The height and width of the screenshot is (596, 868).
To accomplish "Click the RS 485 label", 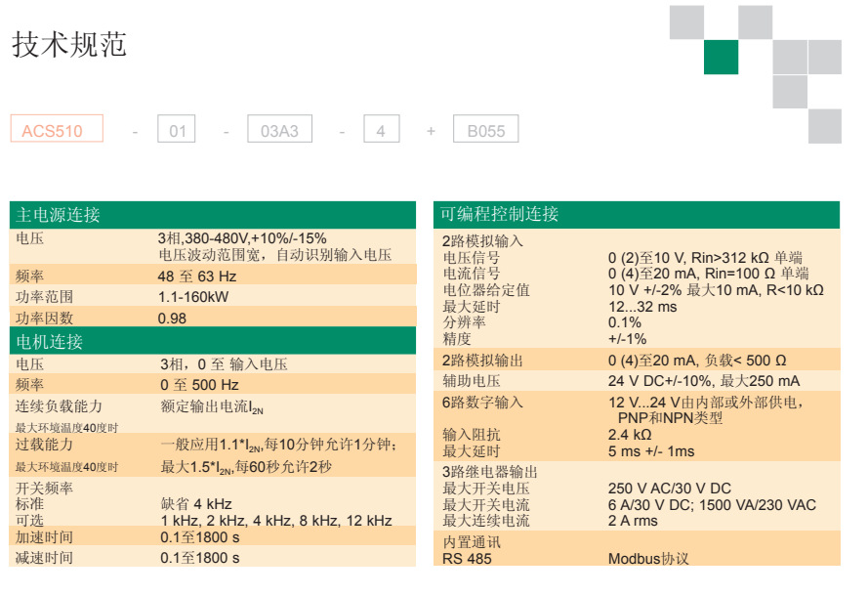I will [x=467, y=559].
